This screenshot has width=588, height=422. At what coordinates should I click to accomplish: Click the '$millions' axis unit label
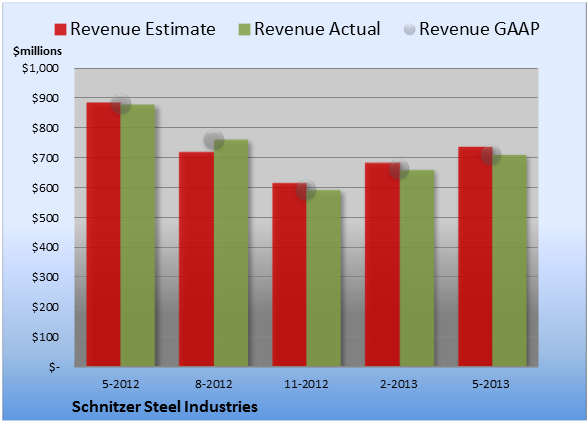click(37, 51)
